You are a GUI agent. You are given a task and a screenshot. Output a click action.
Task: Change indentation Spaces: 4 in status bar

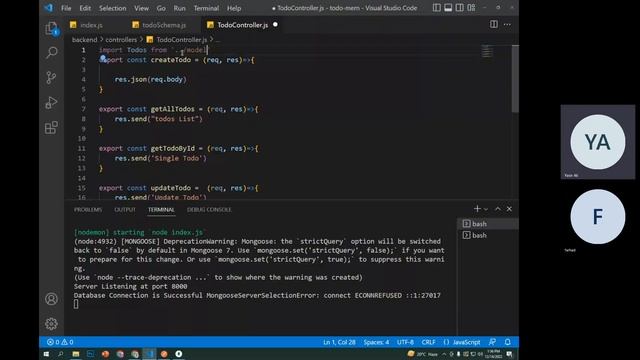point(376,342)
